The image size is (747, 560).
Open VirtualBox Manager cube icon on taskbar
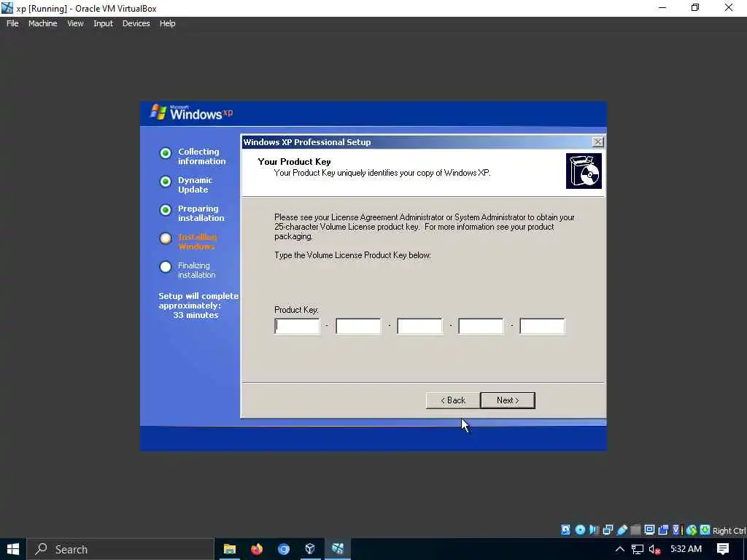(310, 549)
